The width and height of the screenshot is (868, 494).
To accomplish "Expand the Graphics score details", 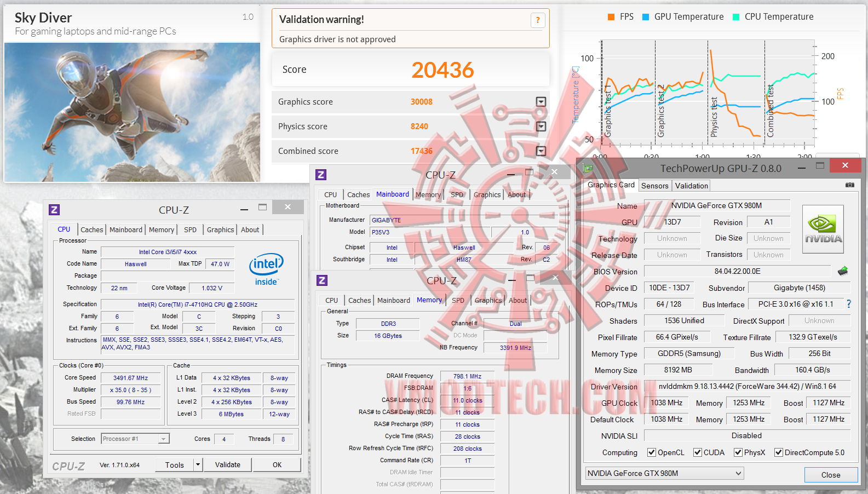I will click(541, 102).
